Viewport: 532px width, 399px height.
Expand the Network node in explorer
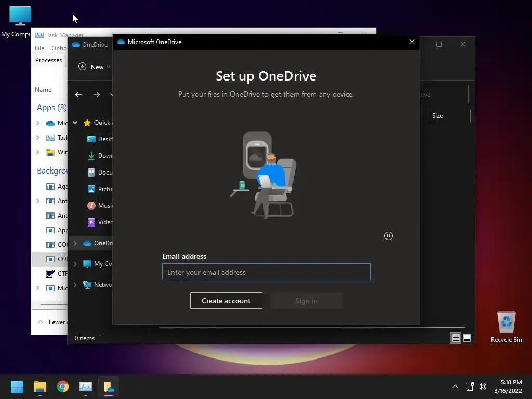click(75, 284)
